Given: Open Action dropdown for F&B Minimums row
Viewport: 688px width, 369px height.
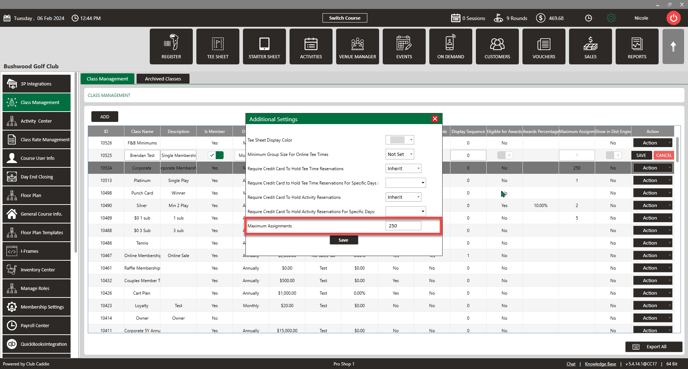Looking at the screenshot, I should pos(652,143).
